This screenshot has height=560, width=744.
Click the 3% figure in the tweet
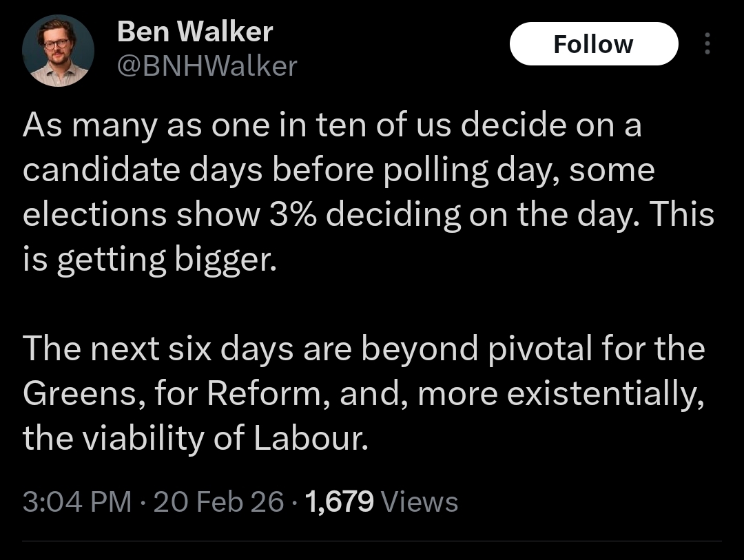coord(289,215)
